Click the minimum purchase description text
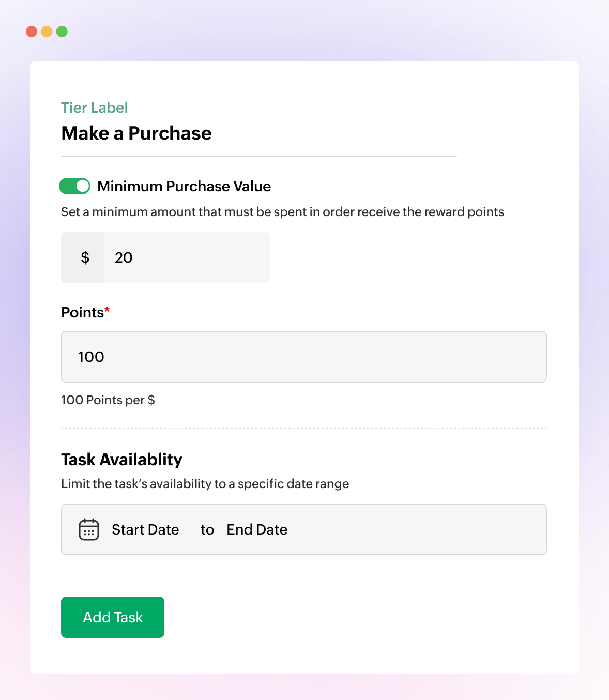 click(x=282, y=212)
